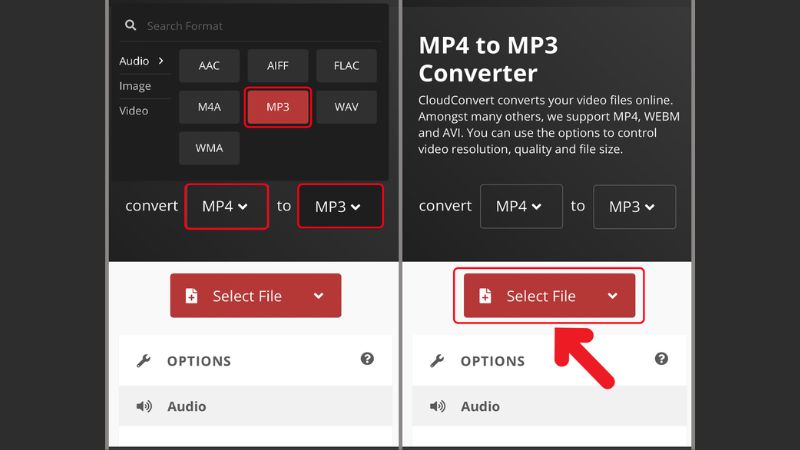Switch to the Image format category
The height and width of the screenshot is (450, 800).
pyautogui.click(x=135, y=86)
